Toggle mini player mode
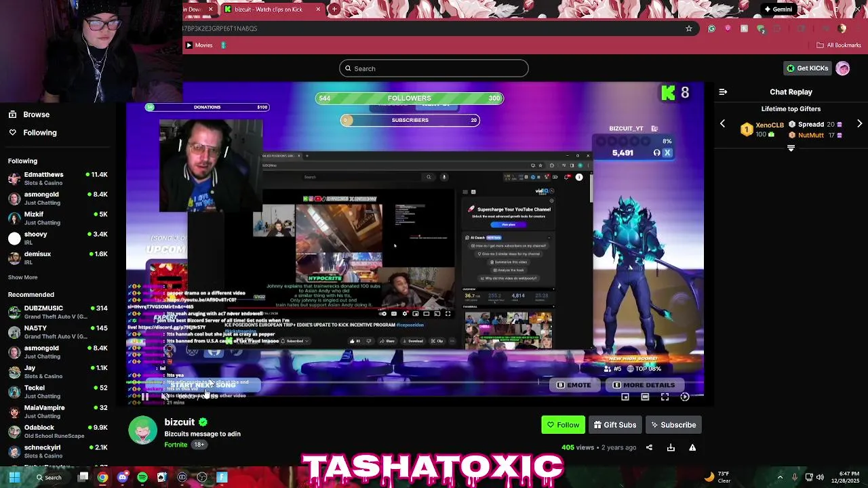Viewport: 868px width, 488px height. [625, 397]
